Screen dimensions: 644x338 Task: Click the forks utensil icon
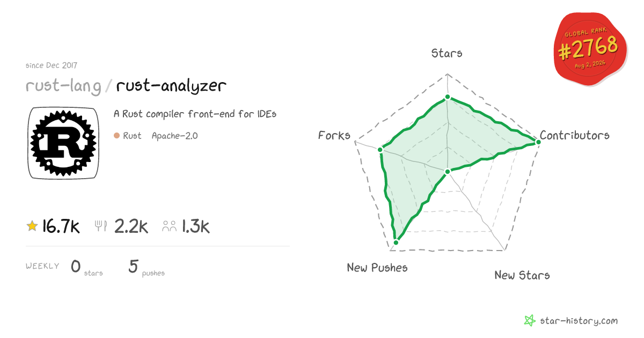tap(101, 226)
